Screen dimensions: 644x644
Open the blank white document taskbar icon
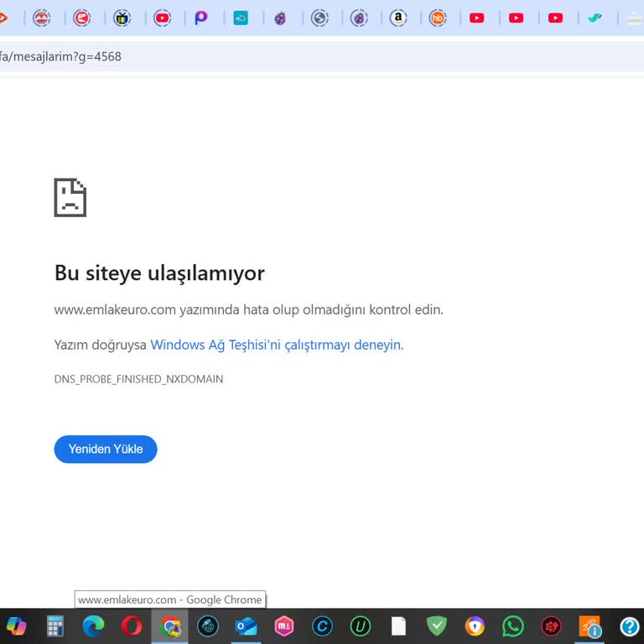pos(398,626)
